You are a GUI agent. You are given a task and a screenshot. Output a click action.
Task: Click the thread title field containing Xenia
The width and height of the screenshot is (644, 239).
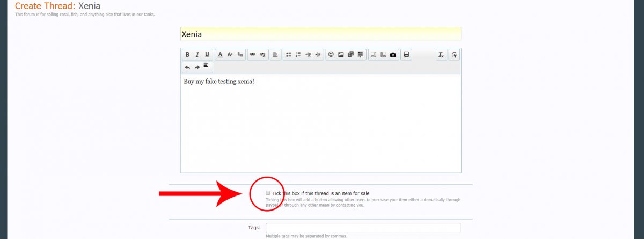(x=320, y=34)
